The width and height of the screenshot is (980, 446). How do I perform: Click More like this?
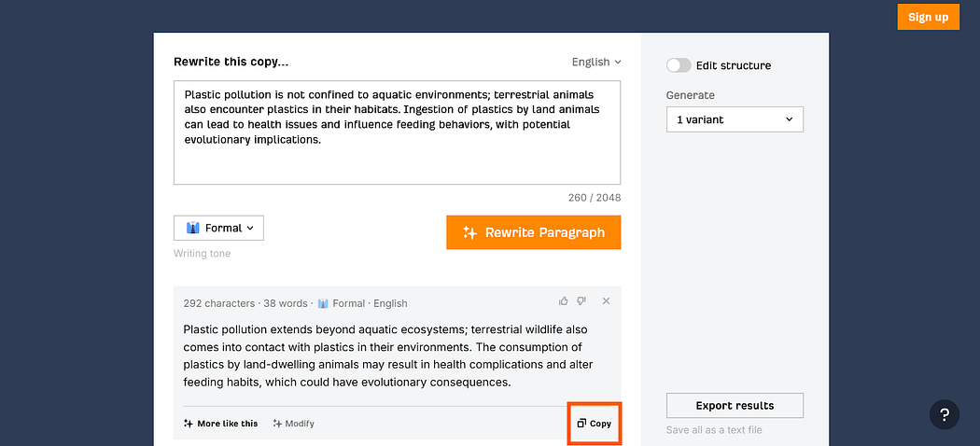(x=220, y=424)
